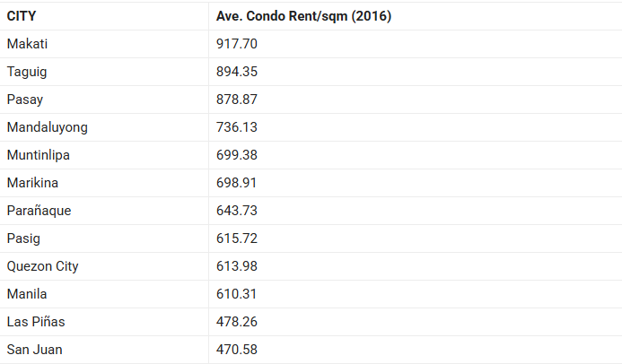
Task: Select the Manila city cell
Action: point(27,294)
